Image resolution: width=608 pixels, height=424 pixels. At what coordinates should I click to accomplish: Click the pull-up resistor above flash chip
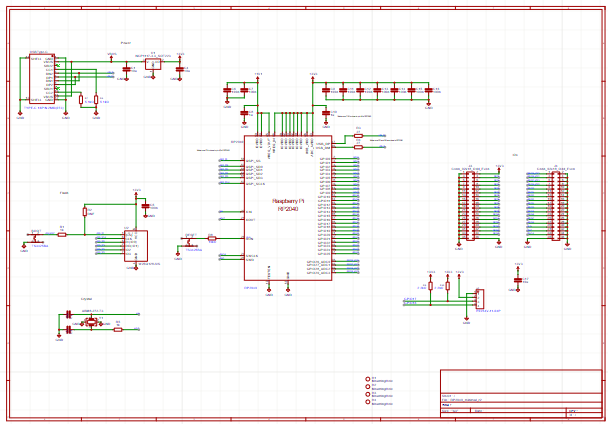tap(87, 213)
